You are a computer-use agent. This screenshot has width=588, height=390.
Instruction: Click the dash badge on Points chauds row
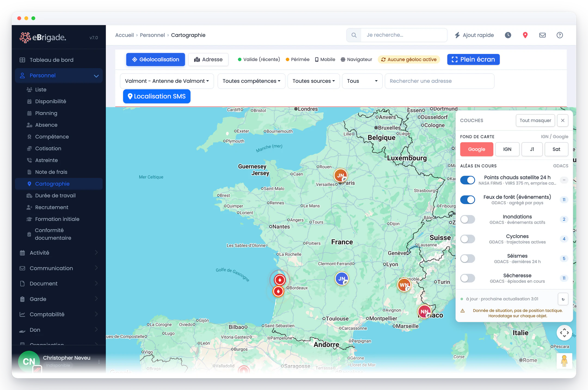[x=564, y=180]
